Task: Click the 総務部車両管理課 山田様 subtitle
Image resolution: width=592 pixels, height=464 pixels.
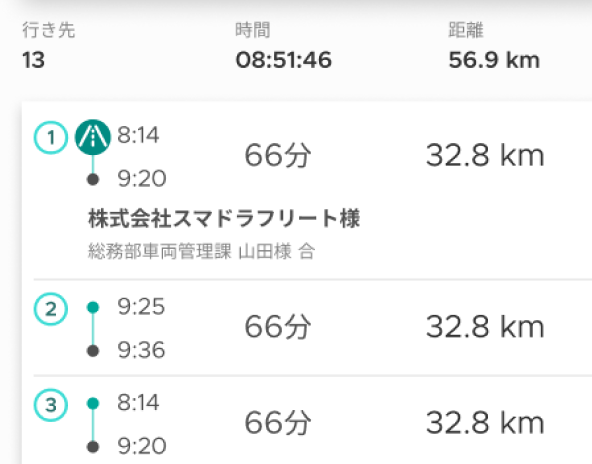Action: [190, 251]
